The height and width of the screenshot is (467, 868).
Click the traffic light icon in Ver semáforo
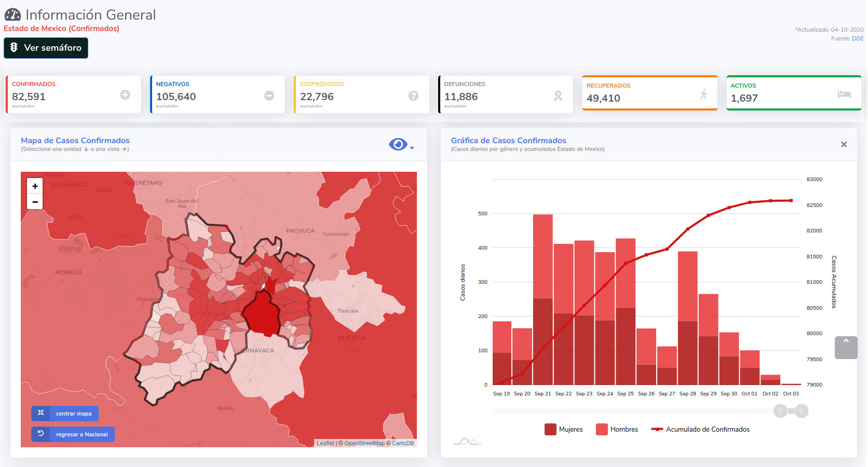click(14, 47)
